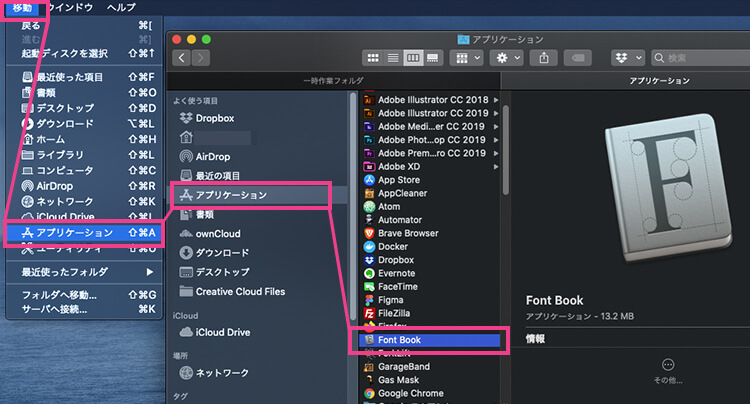Open the gear action menu dropdown

(x=507, y=58)
